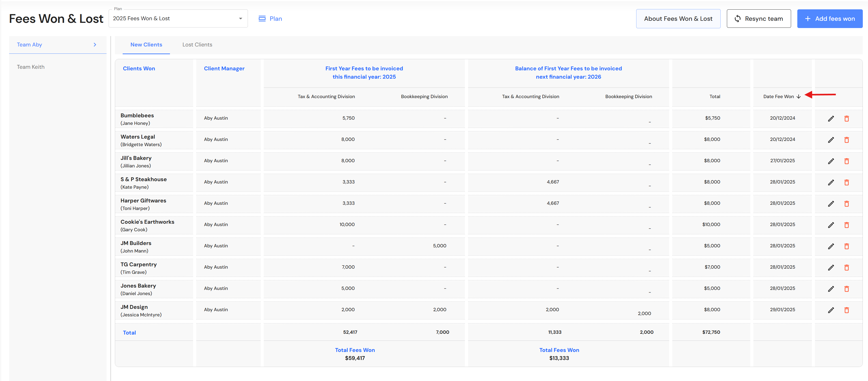Viewport: 868px width, 381px height.
Task: Expand Team Aby chevron in sidebar
Action: 95,44
